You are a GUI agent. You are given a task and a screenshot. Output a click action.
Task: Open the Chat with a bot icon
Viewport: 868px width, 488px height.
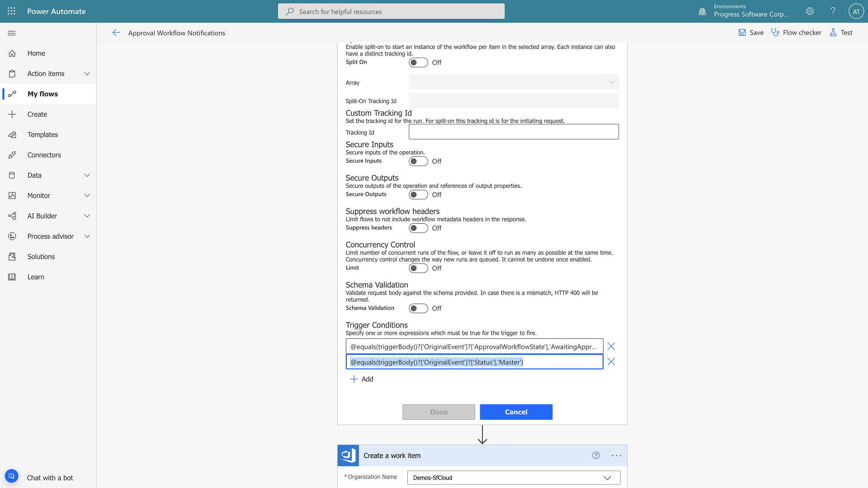[12, 476]
